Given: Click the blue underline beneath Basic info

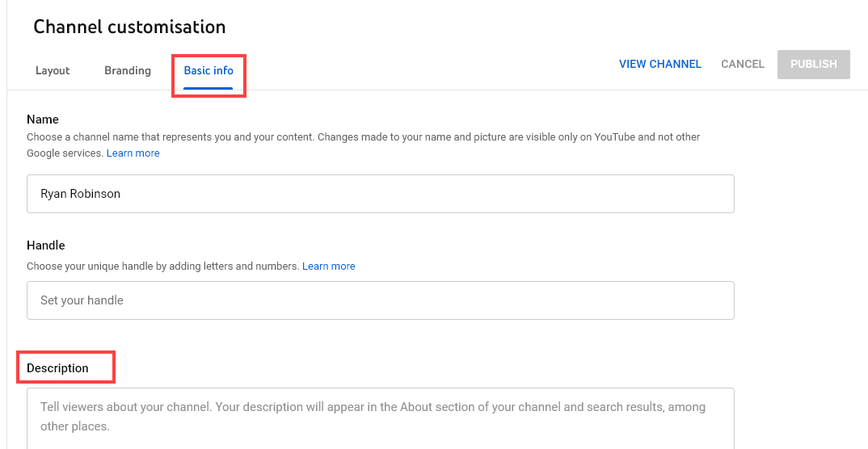Looking at the screenshot, I should click(209, 87).
